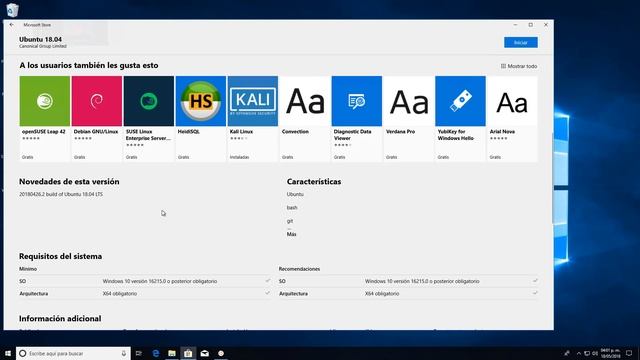Open the HeidiSQL app tile
Screen dimensions: 640x360
click(201, 118)
